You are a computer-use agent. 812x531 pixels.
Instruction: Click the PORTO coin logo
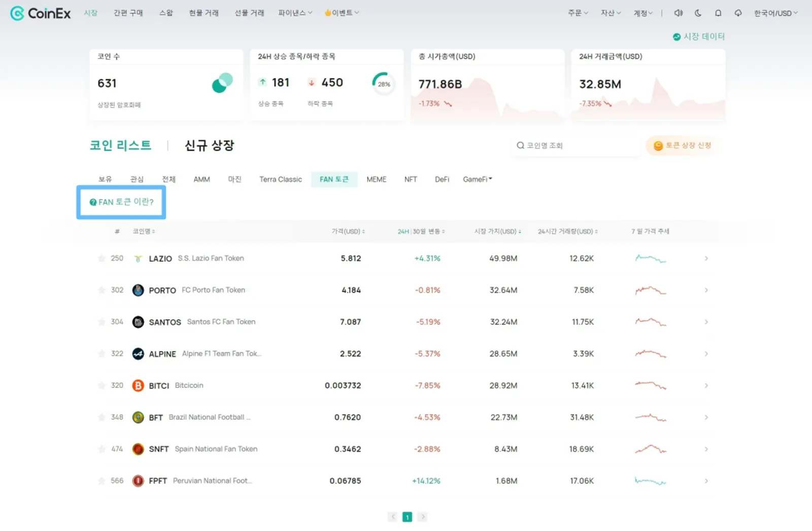tap(138, 290)
